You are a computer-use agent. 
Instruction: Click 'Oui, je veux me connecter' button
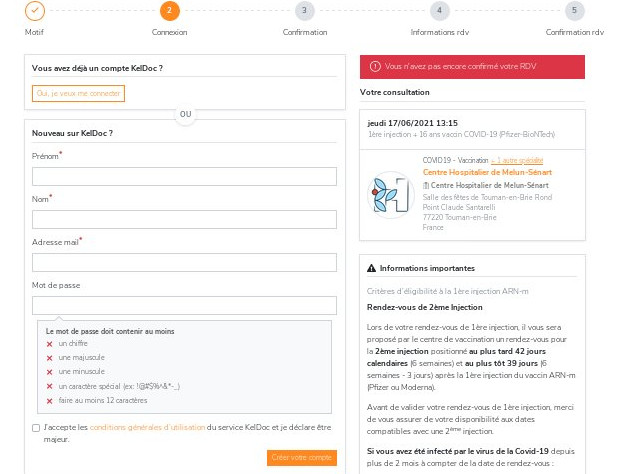(x=78, y=94)
